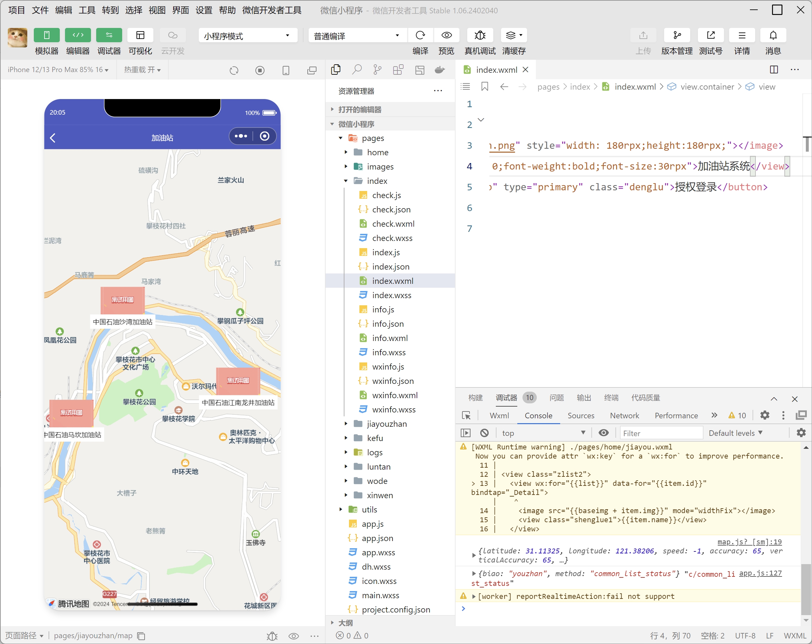Switch to the 问题 problems tab
The width and height of the screenshot is (812, 644).
click(x=556, y=398)
